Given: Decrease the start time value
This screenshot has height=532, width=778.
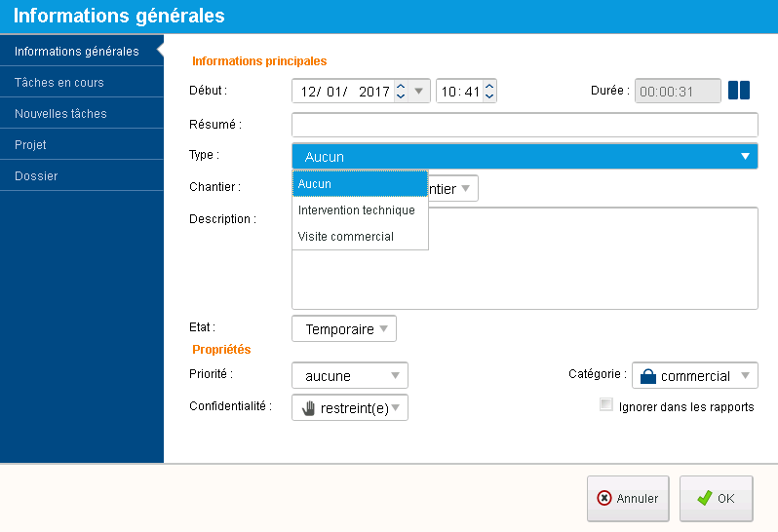Looking at the screenshot, I should [x=489, y=95].
